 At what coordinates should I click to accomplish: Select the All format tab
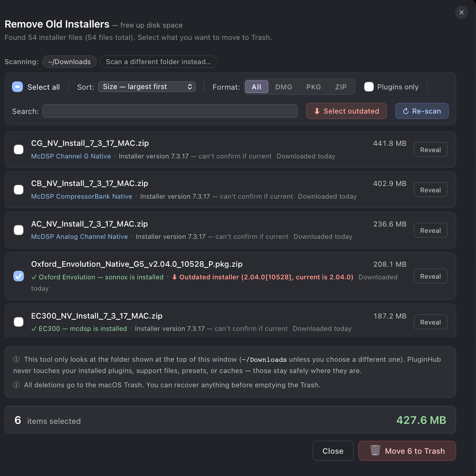tap(257, 87)
